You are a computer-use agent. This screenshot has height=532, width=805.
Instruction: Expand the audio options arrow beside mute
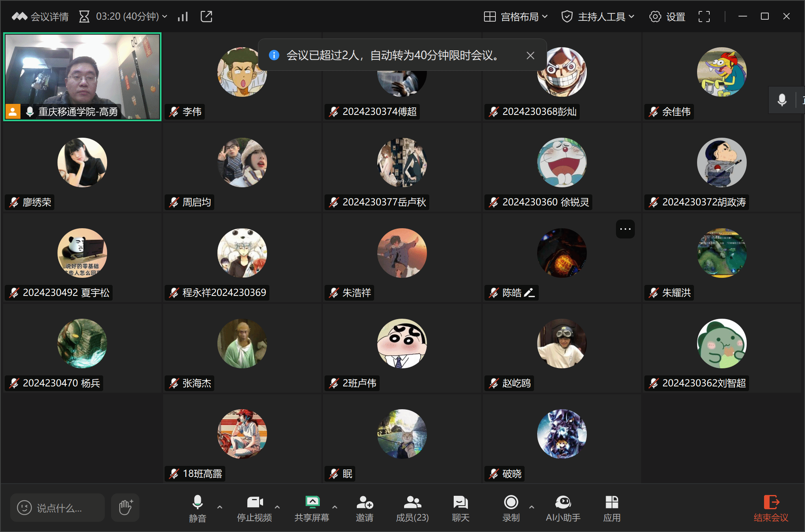click(220, 507)
